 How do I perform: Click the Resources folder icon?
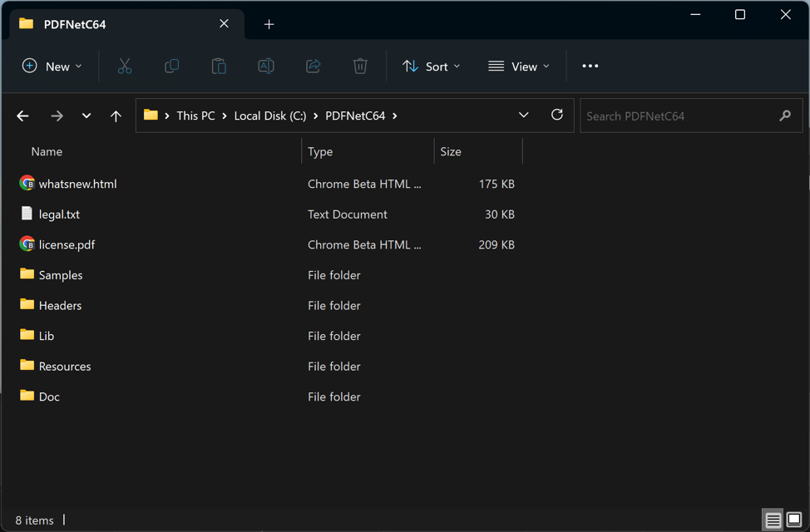(x=27, y=365)
